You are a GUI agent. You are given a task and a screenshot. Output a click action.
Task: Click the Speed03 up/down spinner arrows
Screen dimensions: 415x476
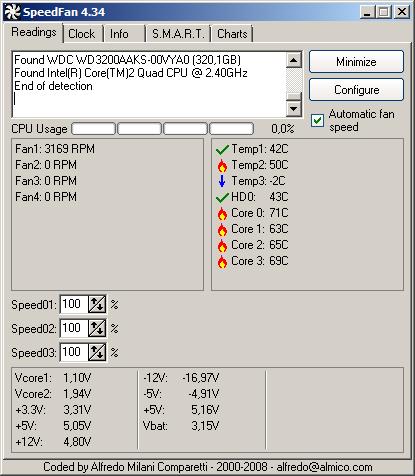[x=97, y=352]
